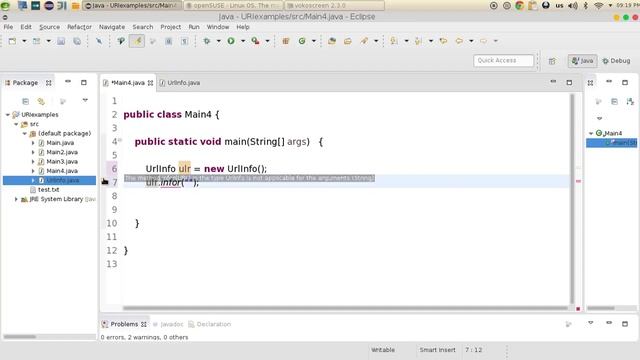Select test.txt in Package Explorer
Screen dimensions: 640x360
click(x=49, y=190)
